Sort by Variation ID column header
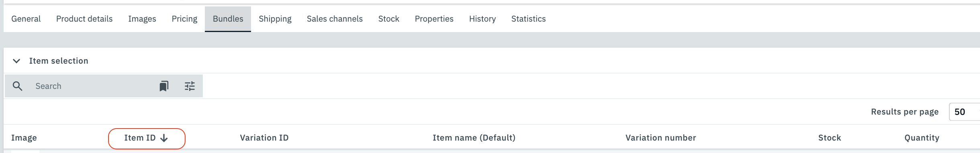The height and width of the screenshot is (153, 980). tap(264, 138)
